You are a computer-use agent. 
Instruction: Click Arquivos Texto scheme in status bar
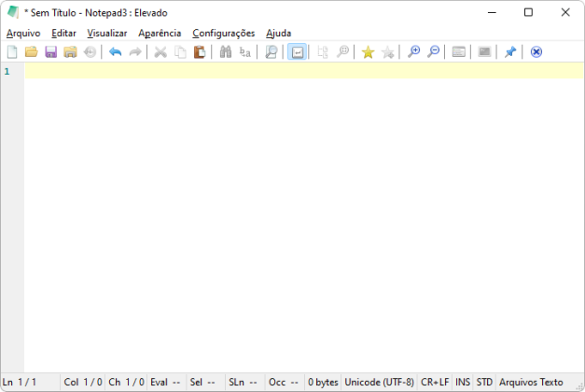click(531, 383)
